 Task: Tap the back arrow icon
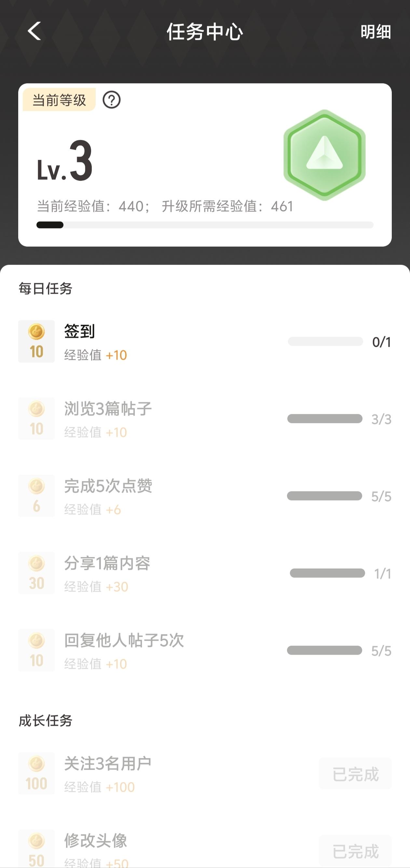tap(34, 31)
